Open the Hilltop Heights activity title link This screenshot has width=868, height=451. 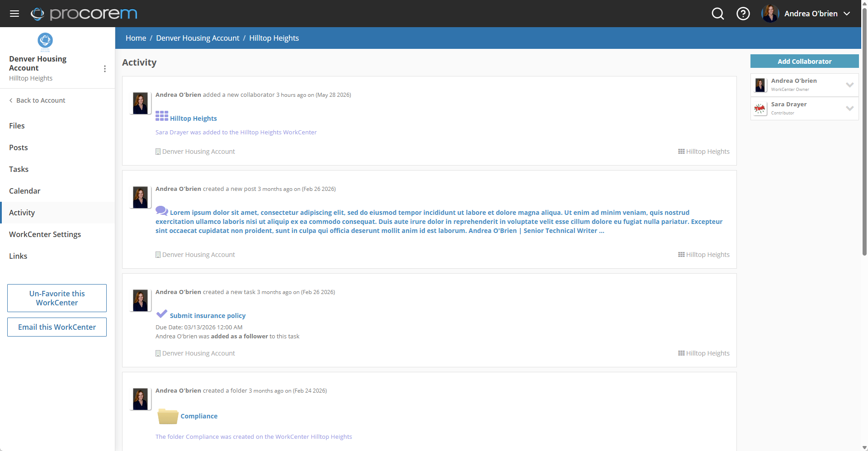193,119
